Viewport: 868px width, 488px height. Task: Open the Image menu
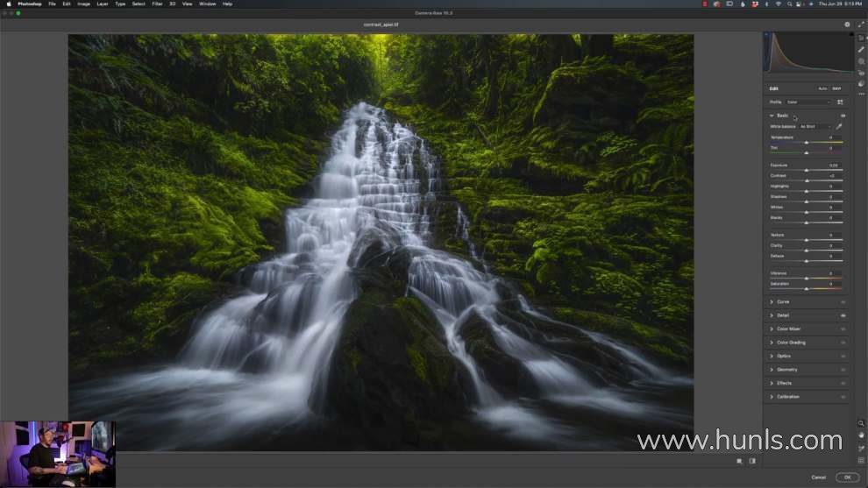click(x=83, y=4)
